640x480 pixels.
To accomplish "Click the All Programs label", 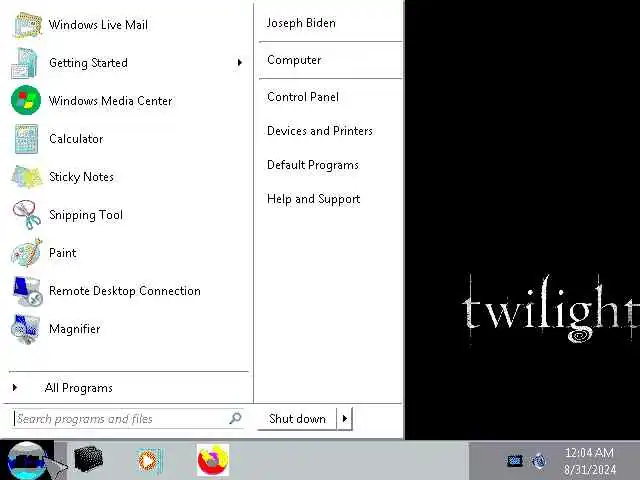I will pyautogui.click(x=79, y=388).
